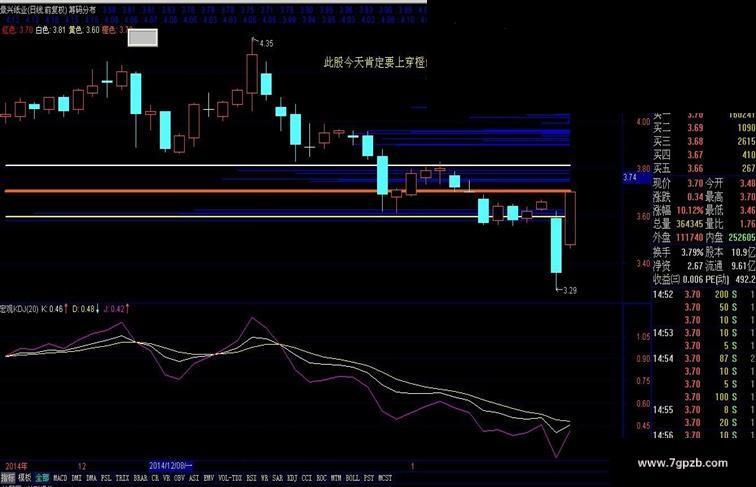Click the 3.29 low price label
The width and height of the screenshot is (756, 487).
(570, 290)
